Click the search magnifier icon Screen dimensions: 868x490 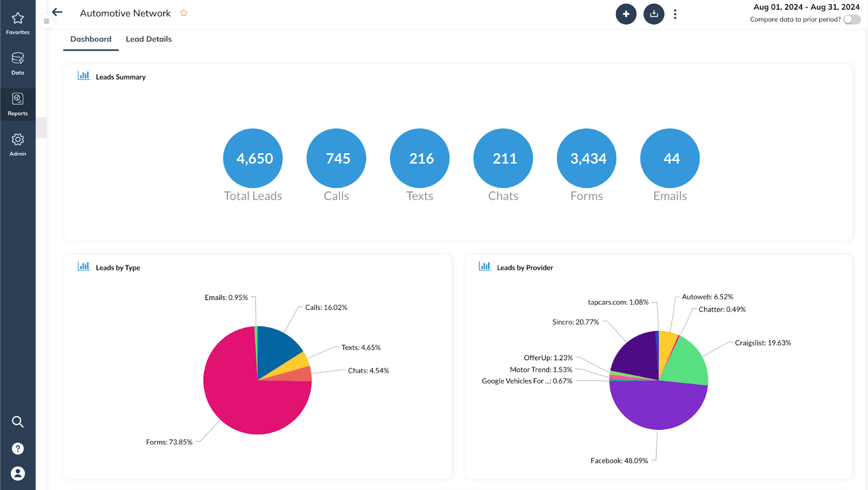(x=18, y=422)
